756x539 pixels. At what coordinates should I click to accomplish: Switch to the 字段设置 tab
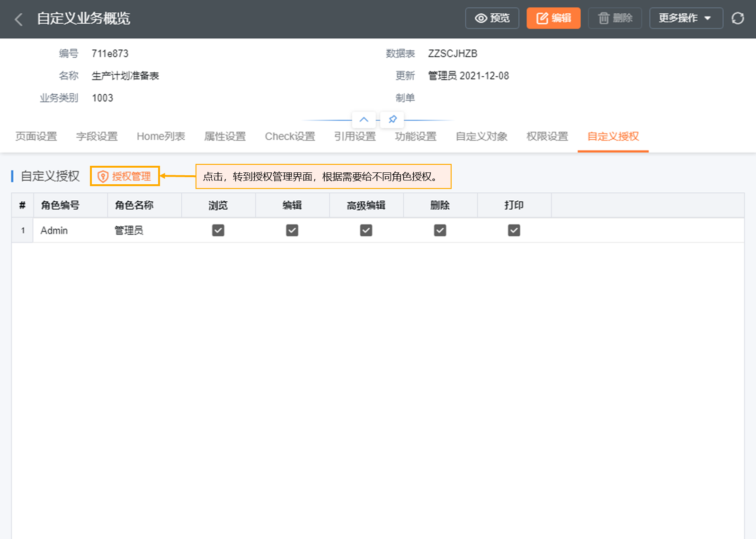[97, 136]
